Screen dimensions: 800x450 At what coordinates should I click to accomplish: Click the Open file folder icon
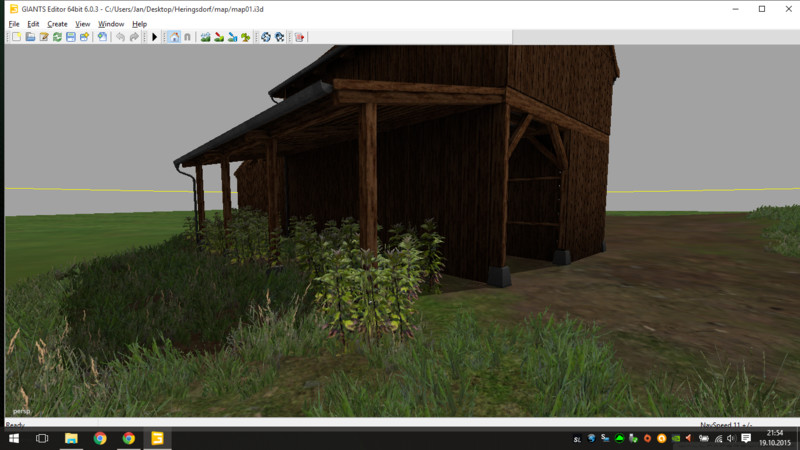pos(31,37)
